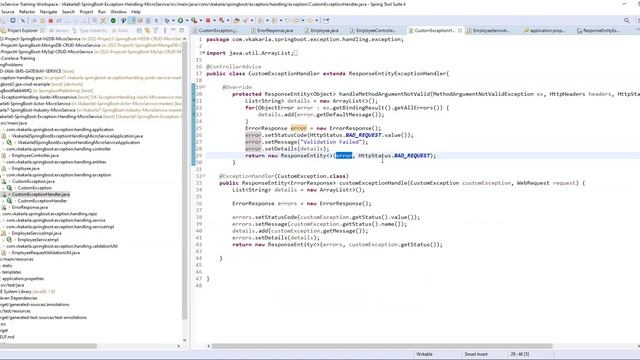The height and width of the screenshot is (360, 640).
Task: Open the Window menu
Action: tap(118, 12)
